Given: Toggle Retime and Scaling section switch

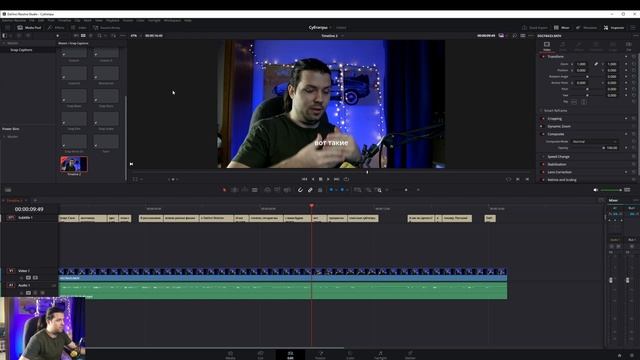Looking at the screenshot, I should [x=543, y=180].
